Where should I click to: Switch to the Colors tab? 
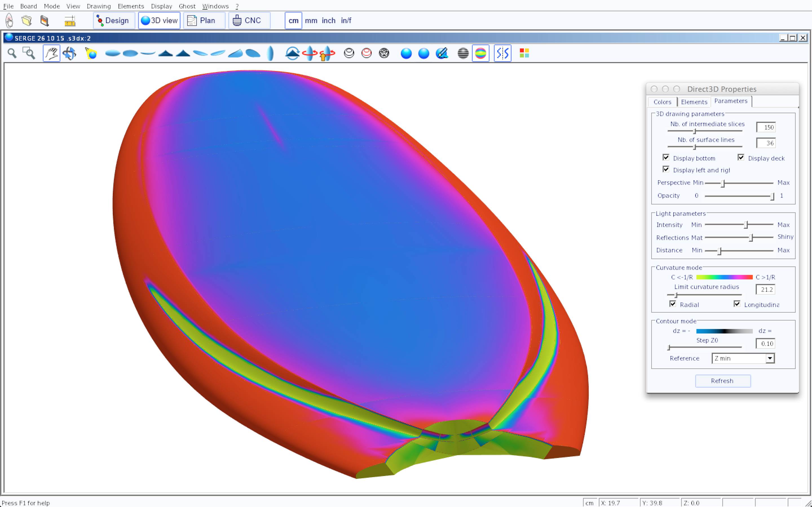coord(662,102)
